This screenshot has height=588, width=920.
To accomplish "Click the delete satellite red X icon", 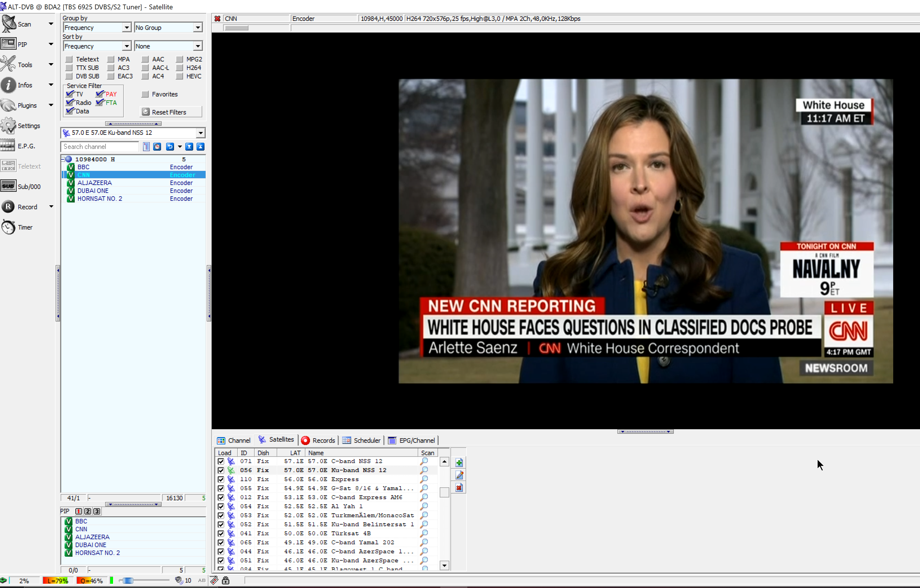I will pyautogui.click(x=459, y=488).
